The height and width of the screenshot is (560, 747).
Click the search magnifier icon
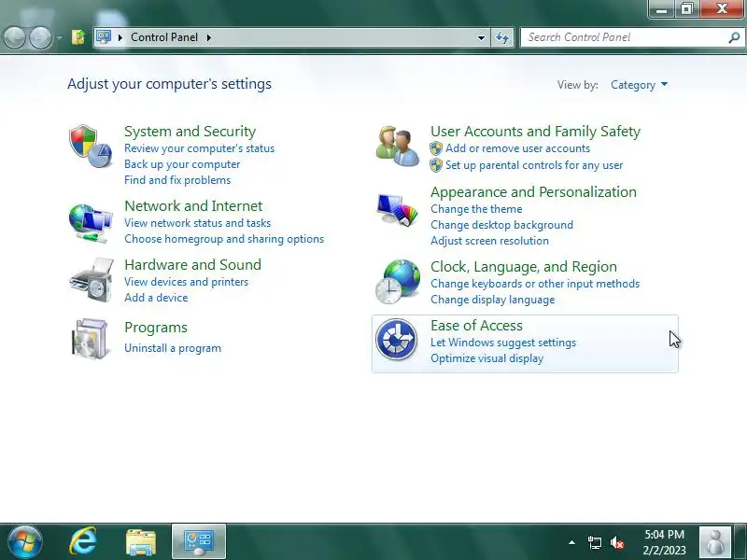coord(734,37)
